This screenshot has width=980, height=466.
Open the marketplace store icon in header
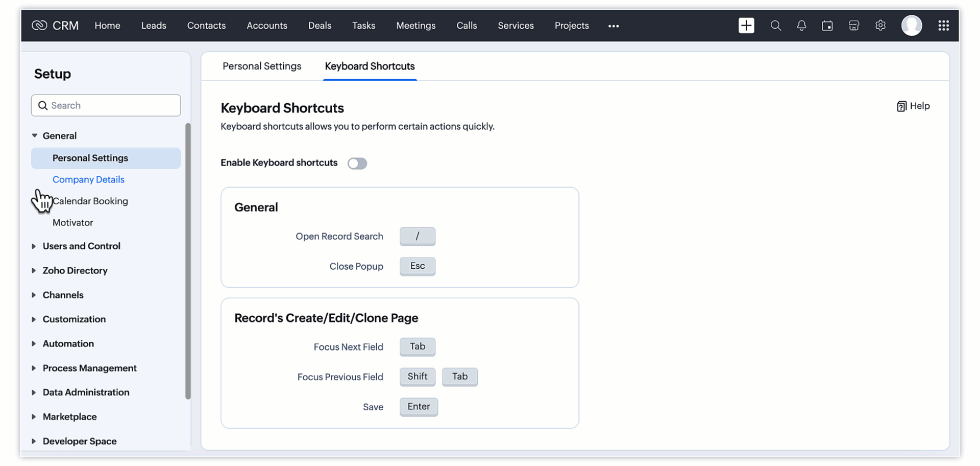tap(853, 26)
